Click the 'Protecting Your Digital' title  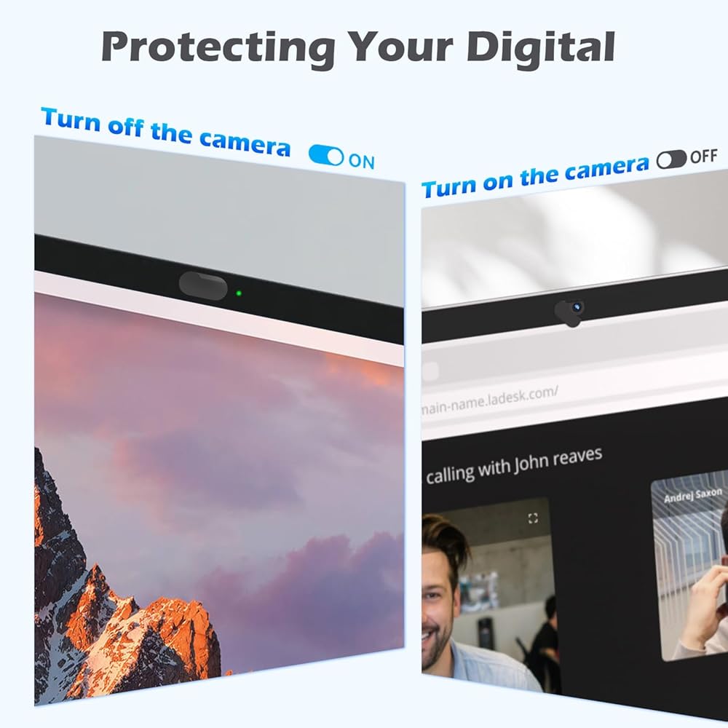click(358, 47)
